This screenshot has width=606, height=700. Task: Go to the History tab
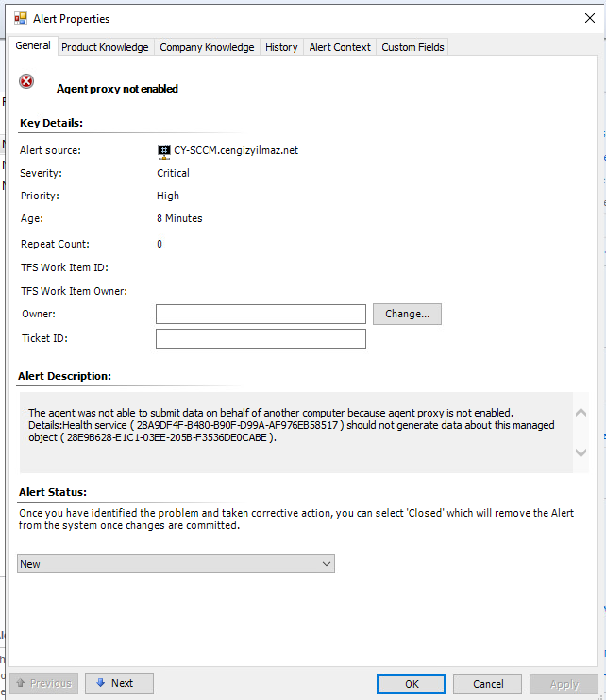[281, 47]
